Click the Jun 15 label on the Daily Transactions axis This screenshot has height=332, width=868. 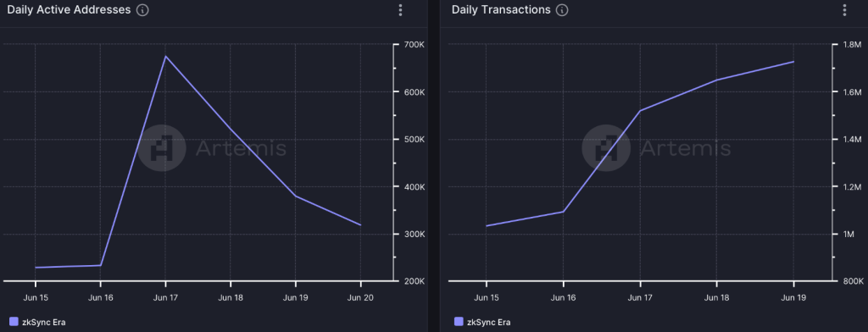tap(486, 297)
